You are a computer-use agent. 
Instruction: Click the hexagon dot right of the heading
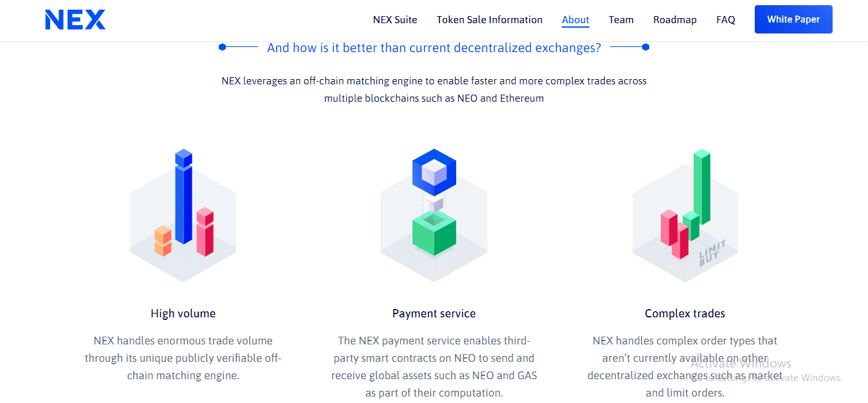[645, 47]
